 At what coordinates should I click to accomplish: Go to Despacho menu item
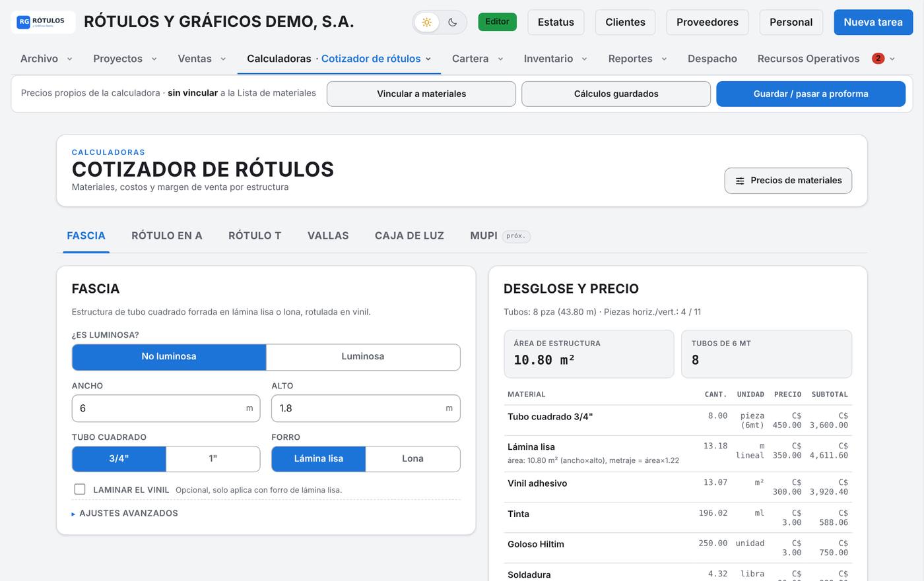[712, 59]
